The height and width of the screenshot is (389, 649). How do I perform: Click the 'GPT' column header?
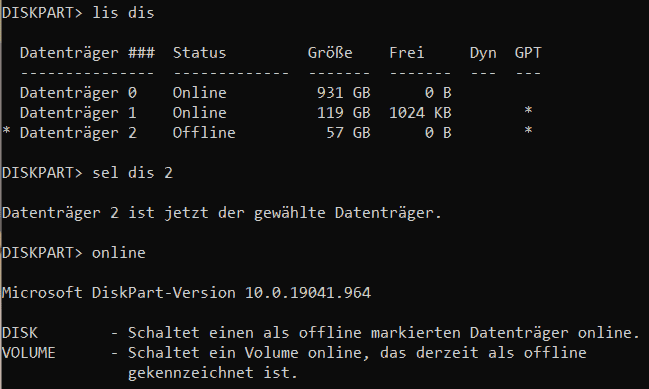pos(528,53)
